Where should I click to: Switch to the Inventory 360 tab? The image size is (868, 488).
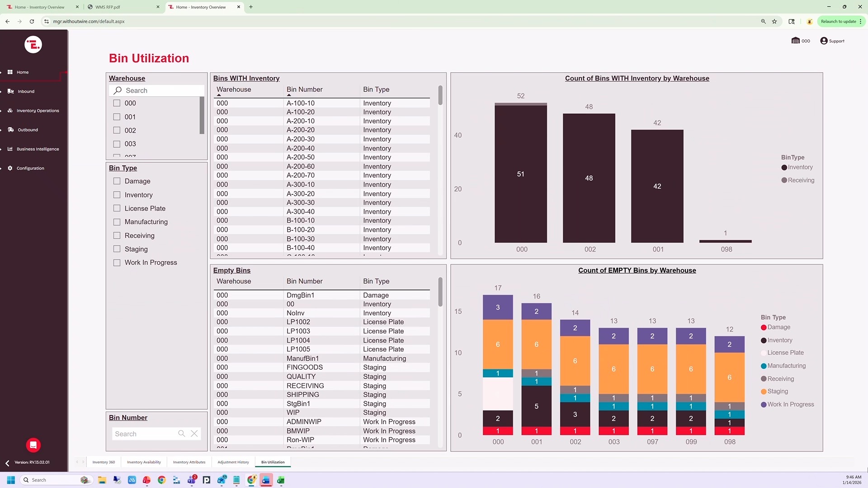104,462
